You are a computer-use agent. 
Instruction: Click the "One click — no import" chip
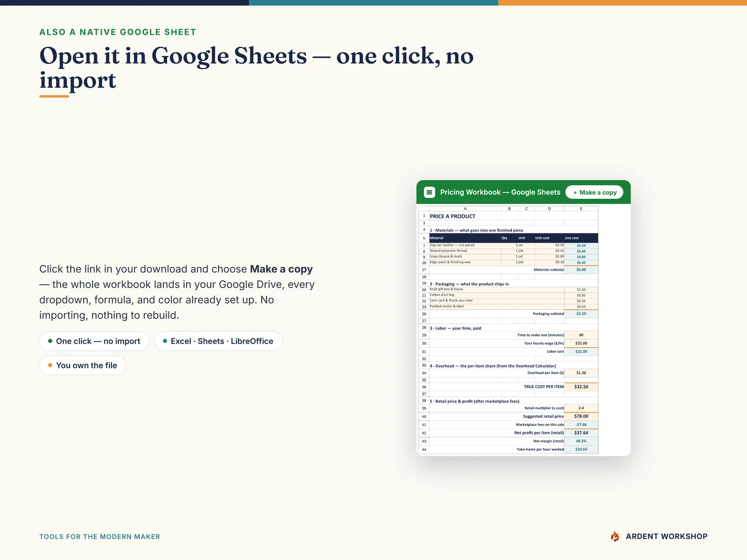tap(94, 341)
